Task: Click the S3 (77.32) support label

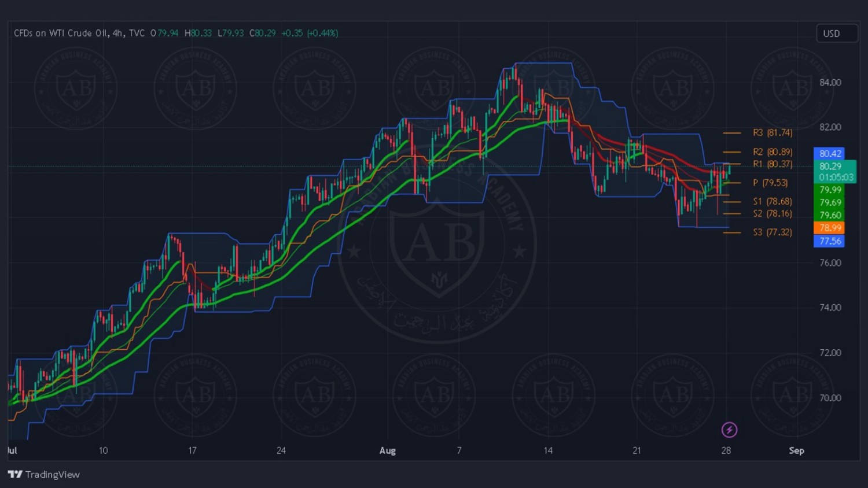Action: 773,232
